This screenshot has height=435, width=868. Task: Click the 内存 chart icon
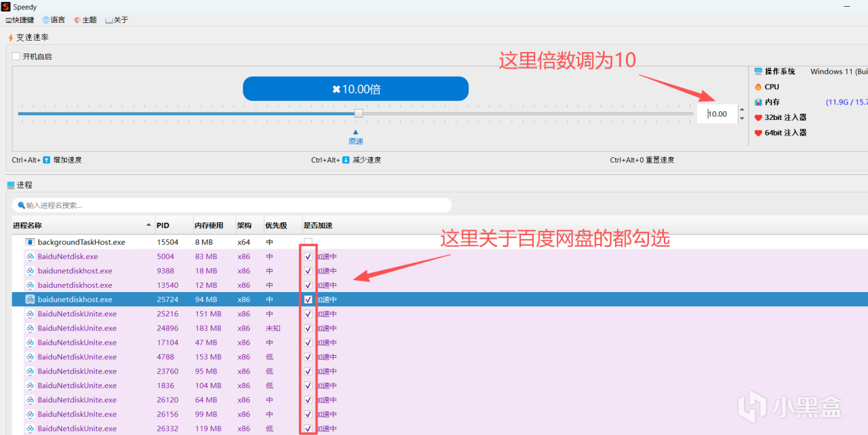pyautogui.click(x=759, y=102)
